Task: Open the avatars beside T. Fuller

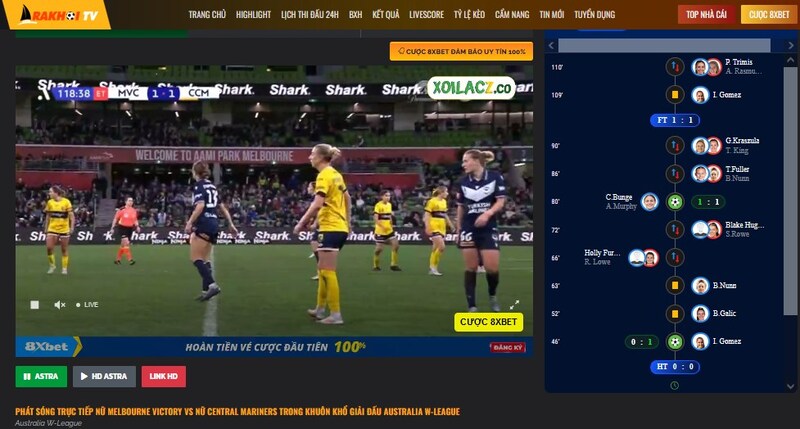Action: (707, 173)
